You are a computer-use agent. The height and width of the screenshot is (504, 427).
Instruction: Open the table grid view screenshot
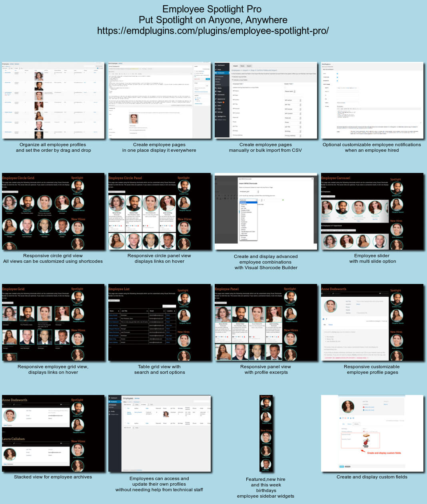(160, 322)
